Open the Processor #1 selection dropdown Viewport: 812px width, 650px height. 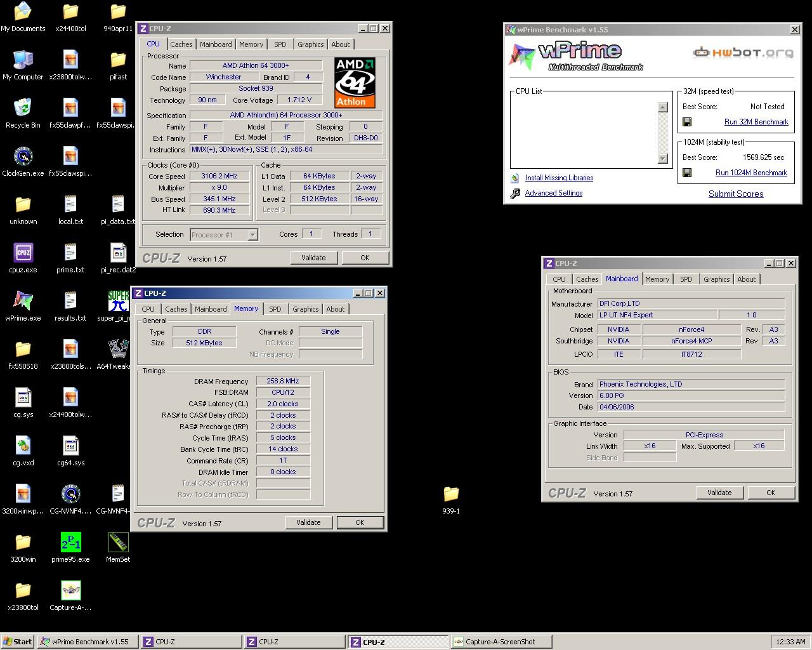(224, 235)
